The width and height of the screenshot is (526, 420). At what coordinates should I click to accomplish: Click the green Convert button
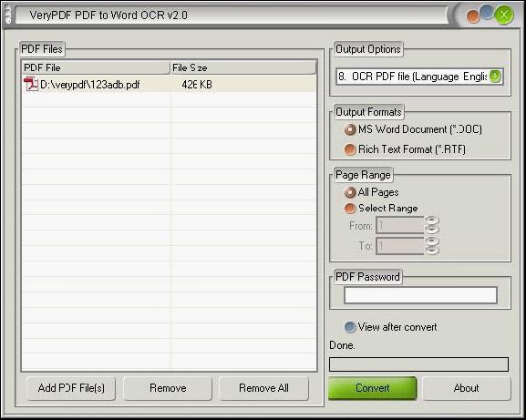click(372, 388)
